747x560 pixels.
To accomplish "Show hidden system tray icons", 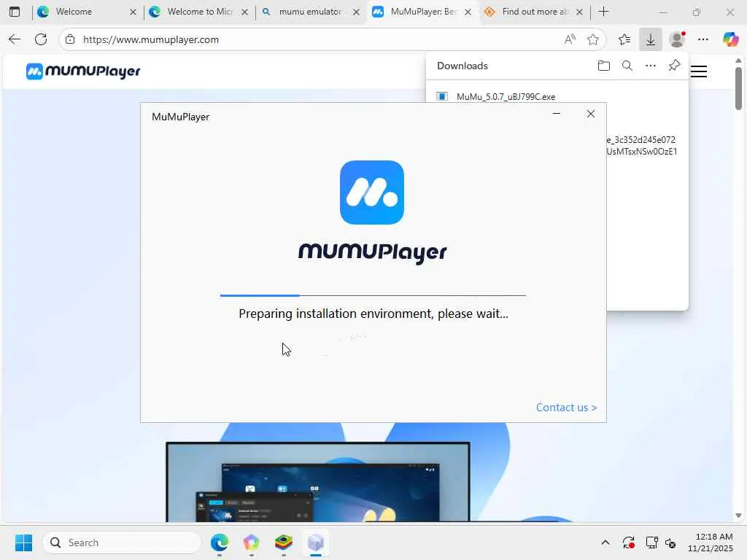I will click(x=605, y=542).
